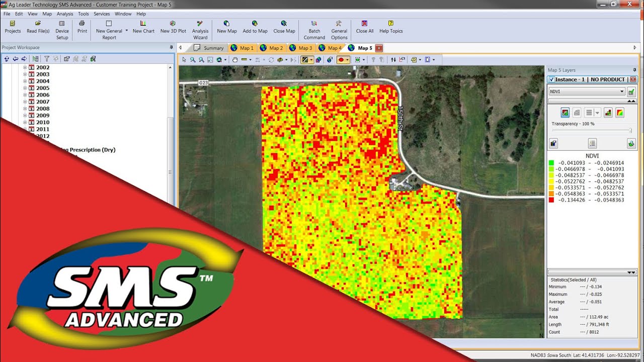
Task: Select the pan hand tool
Action: point(234,59)
